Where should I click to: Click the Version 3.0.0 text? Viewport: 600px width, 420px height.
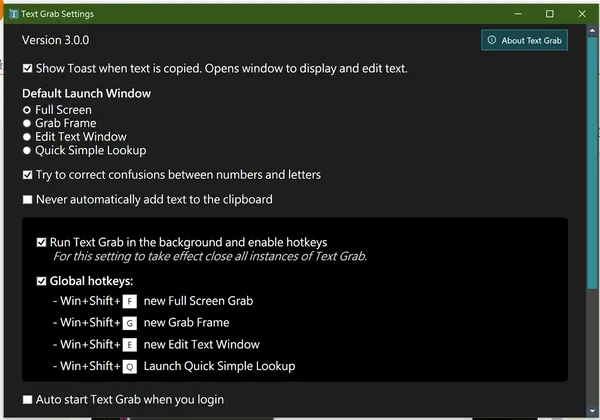(55, 40)
